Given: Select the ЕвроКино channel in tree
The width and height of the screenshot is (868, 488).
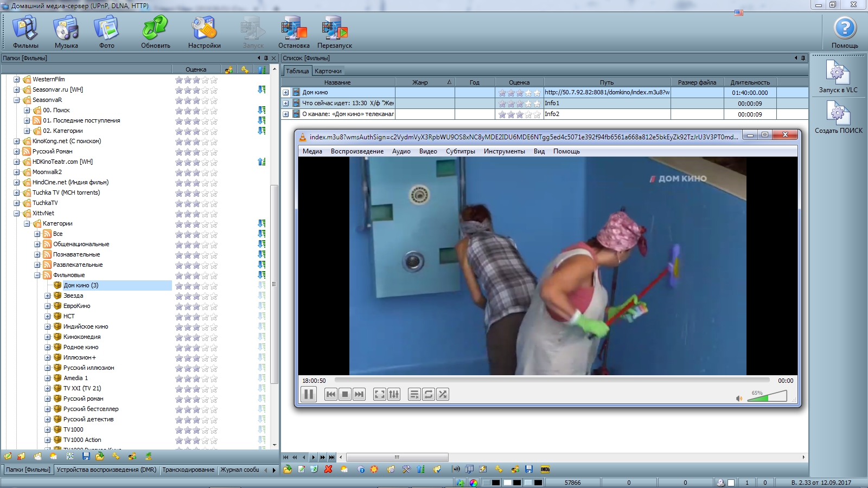Looking at the screenshot, I should pyautogui.click(x=76, y=306).
